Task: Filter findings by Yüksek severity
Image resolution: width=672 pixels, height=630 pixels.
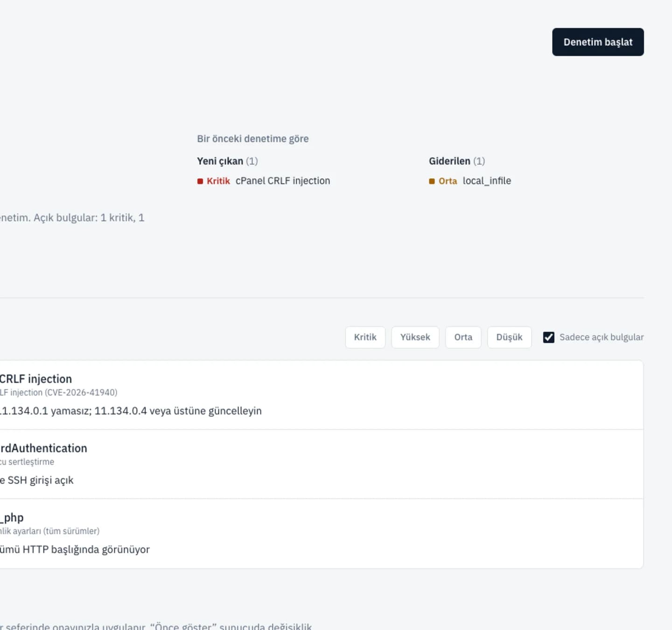Action: click(x=415, y=337)
